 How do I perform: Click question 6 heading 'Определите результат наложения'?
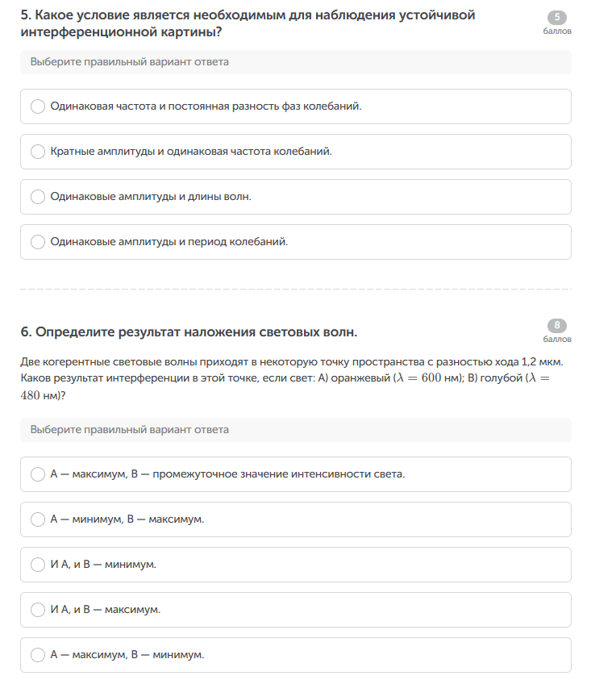tap(189, 332)
